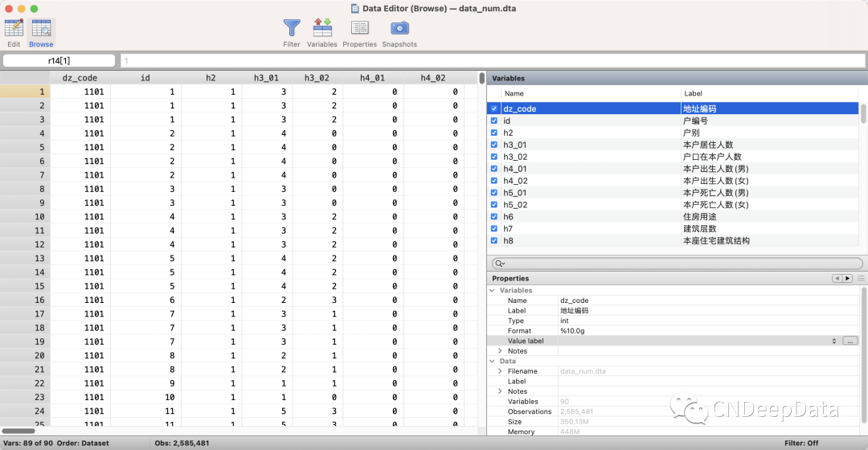Uncheck the dz_code variable checkbox
The width and height of the screenshot is (868, 450).
click(493, 108)
